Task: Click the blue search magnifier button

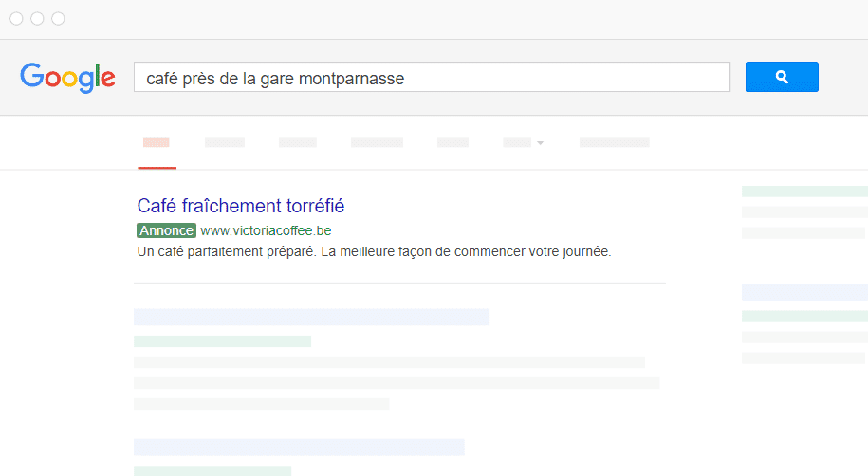Action: [782, 77]
